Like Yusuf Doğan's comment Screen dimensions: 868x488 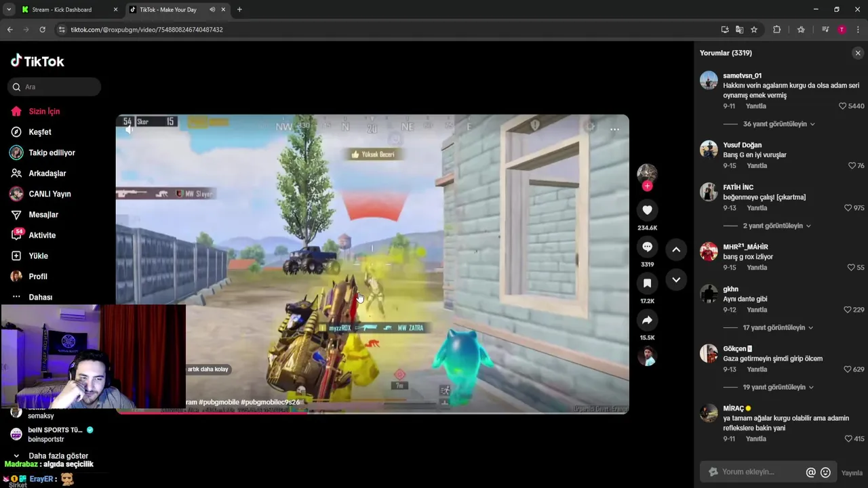tap(852, 166)
